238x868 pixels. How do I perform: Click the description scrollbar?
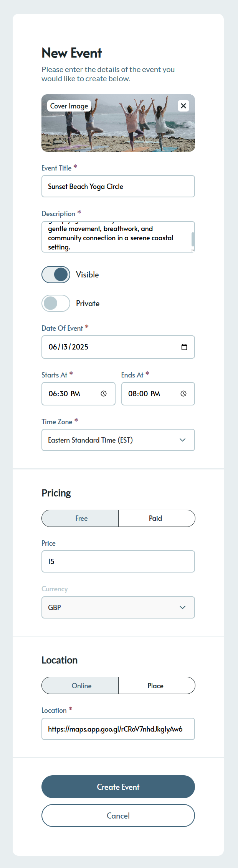193,239
